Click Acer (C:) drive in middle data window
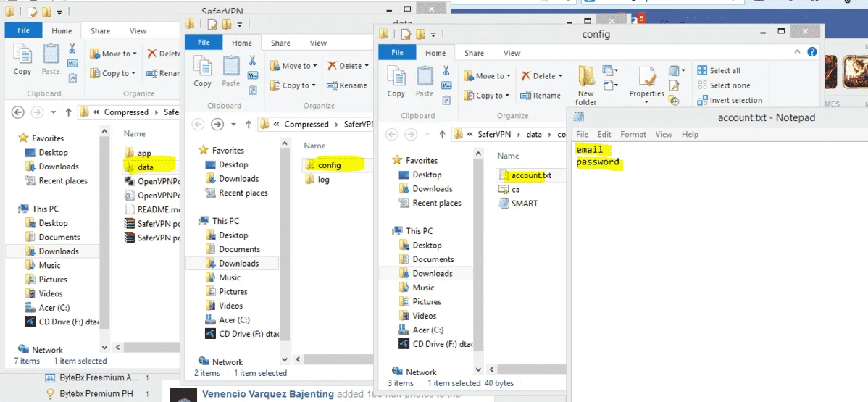868x402 pixels. pos(228,320)
